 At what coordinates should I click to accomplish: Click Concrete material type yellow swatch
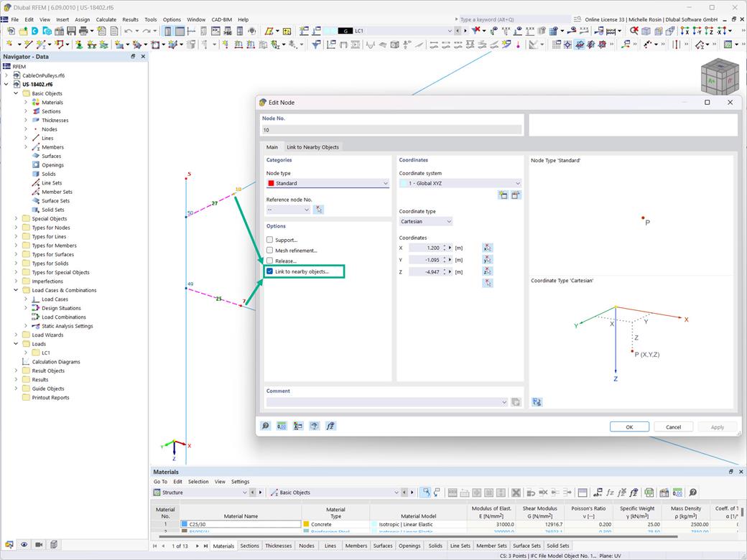[306, 524]
